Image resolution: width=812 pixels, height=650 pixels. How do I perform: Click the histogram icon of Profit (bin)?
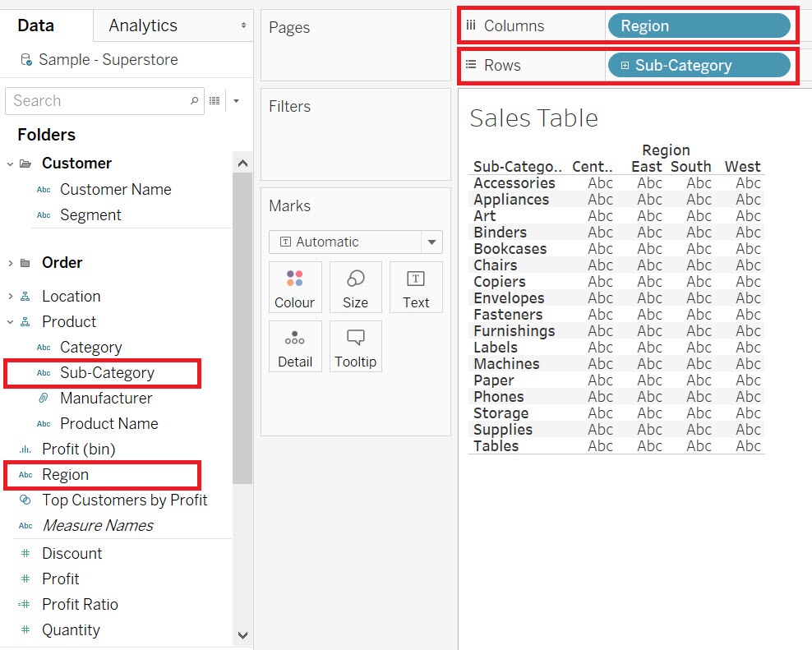(x=25, y=449)
